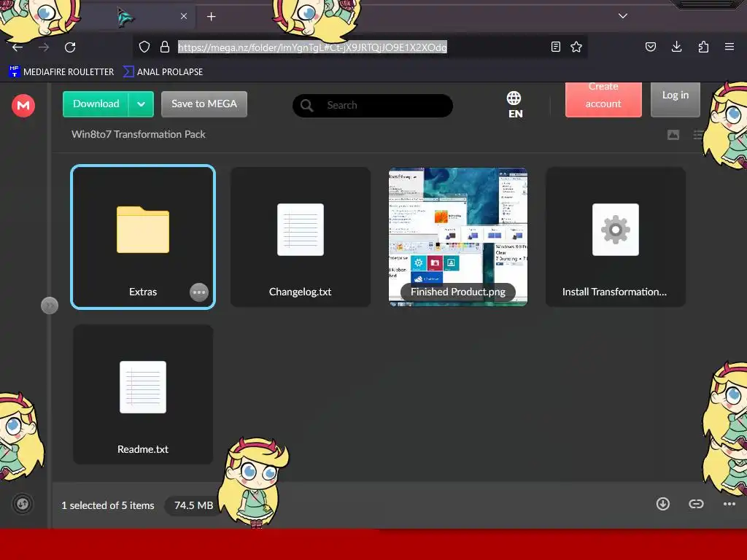Toggle reader view icon in address bar
The width and height of the screenshot is (747, 560).
point(555,47)
